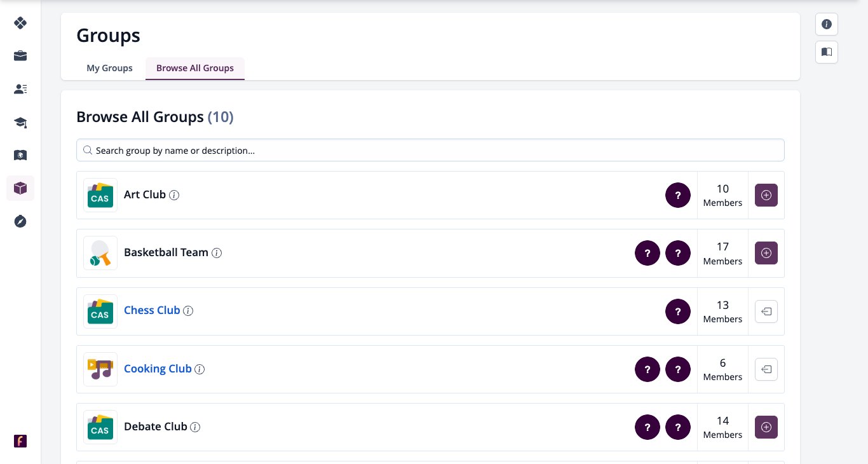Open the Cooking Club link

point(158,369)
